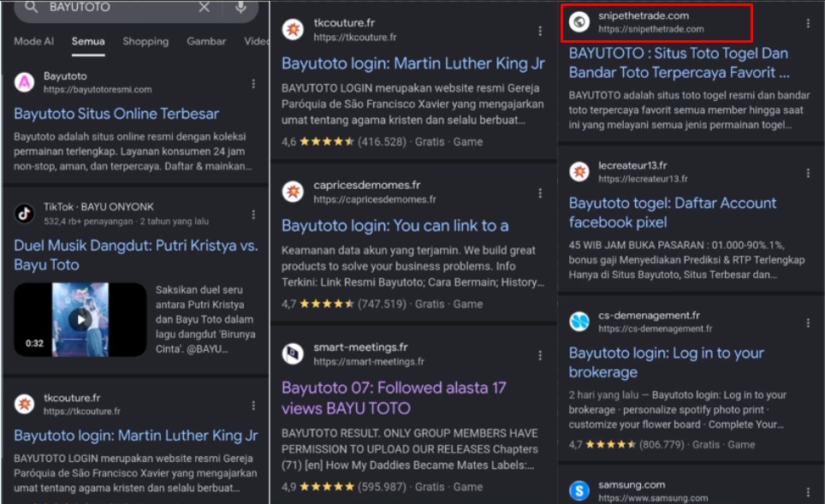Switch to the Shopping tab
Viewport: 825px width, 504px height.
[145, 41]
